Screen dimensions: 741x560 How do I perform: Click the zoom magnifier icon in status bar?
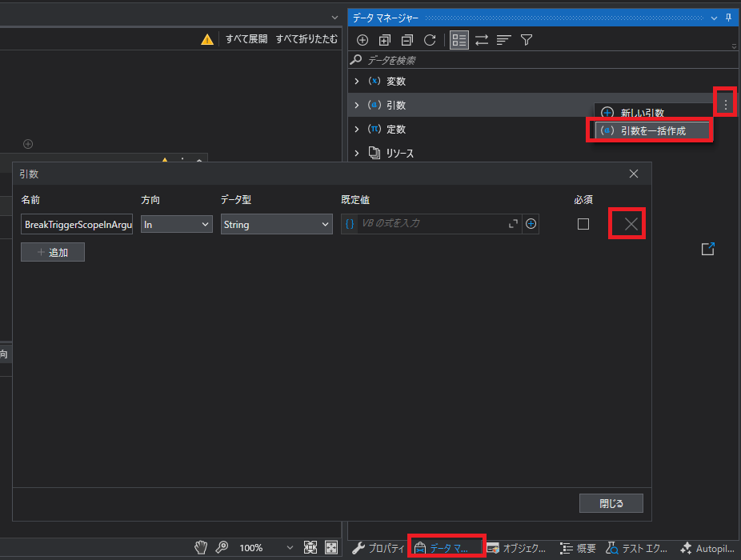222,548
